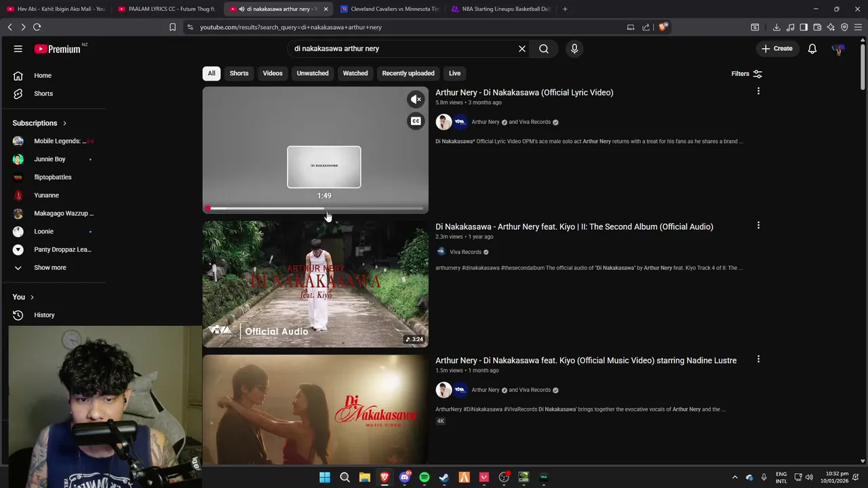Open Viva Records channel under Official Audio
The width and height of the screenshot is (868, 488).
point(465,252)
